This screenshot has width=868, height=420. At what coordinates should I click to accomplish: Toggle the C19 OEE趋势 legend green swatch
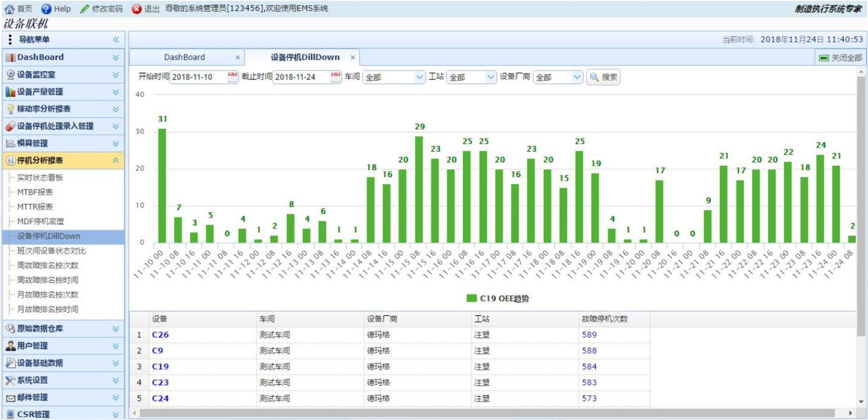coord(472,298)
